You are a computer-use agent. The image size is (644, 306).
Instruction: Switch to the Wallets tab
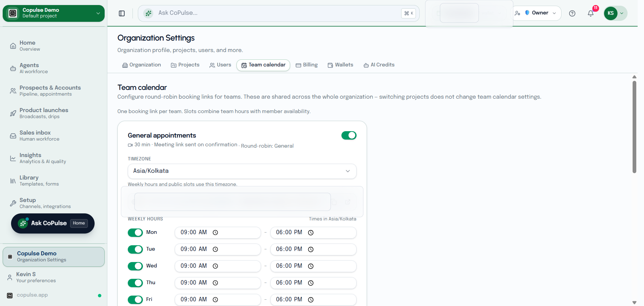(340, 65)
